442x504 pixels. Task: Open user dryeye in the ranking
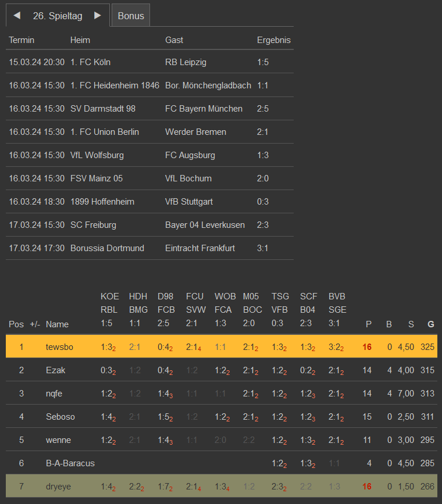click(x=58, y=487)
